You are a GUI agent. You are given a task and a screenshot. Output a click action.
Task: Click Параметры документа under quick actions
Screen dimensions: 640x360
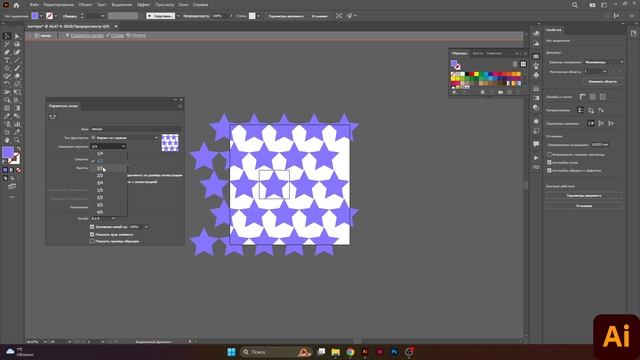tap(584, 196)
